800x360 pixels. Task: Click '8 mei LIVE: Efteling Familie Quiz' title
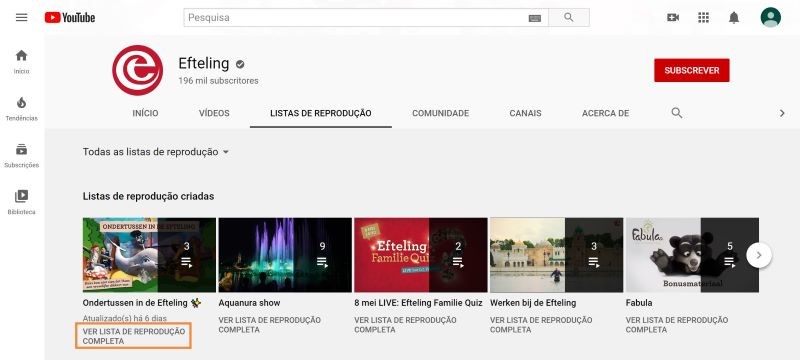(418, 303)
